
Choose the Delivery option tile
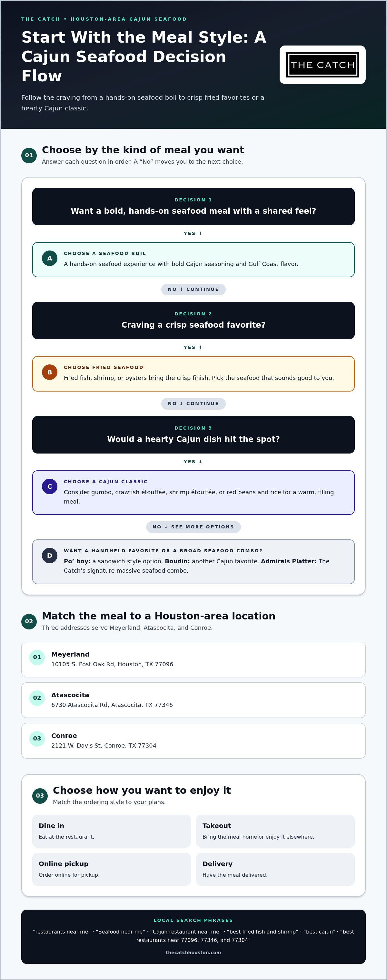pyautogui.click(x=275, y=869)
